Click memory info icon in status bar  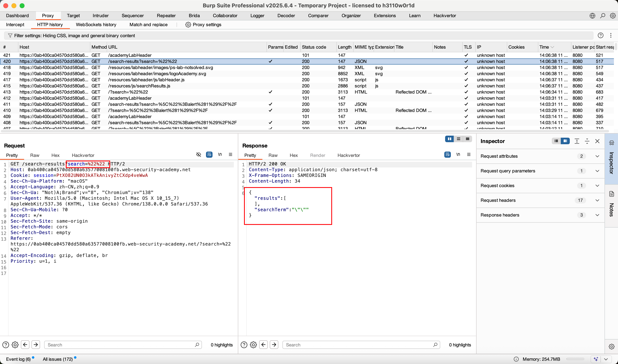[x=516, y=359]
